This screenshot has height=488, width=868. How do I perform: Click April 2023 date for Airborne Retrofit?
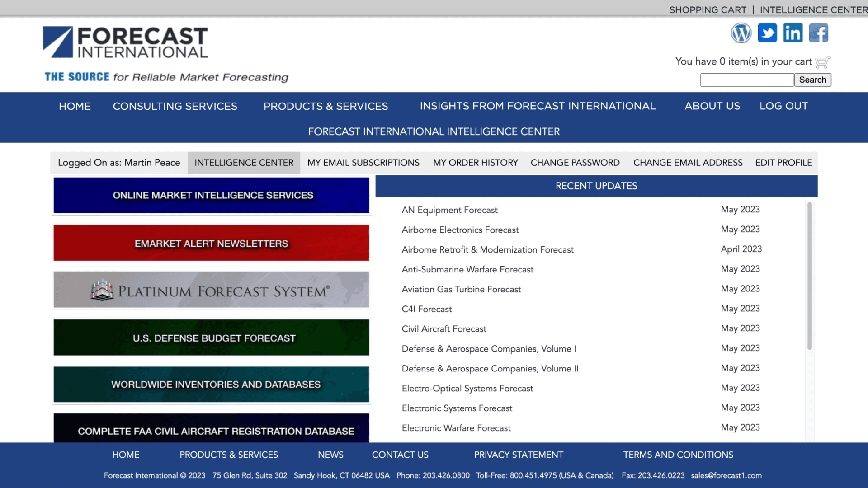pyautogui.click(x=741, y=249)
